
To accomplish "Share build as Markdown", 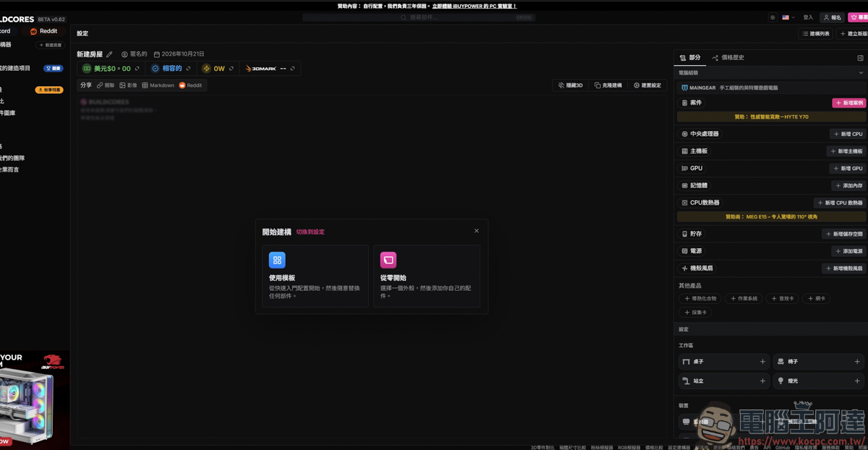I will [158, 85].
